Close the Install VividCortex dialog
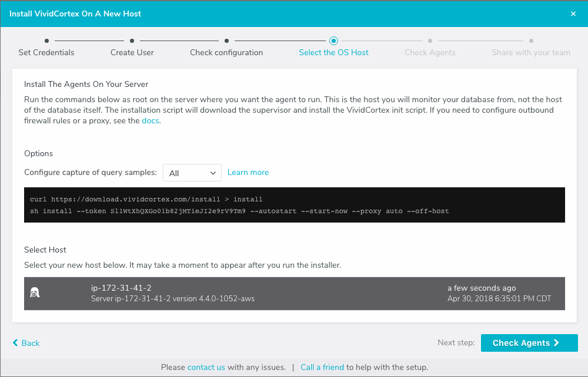This screenshot has height=377, width=588. click(x=573, y=14)
